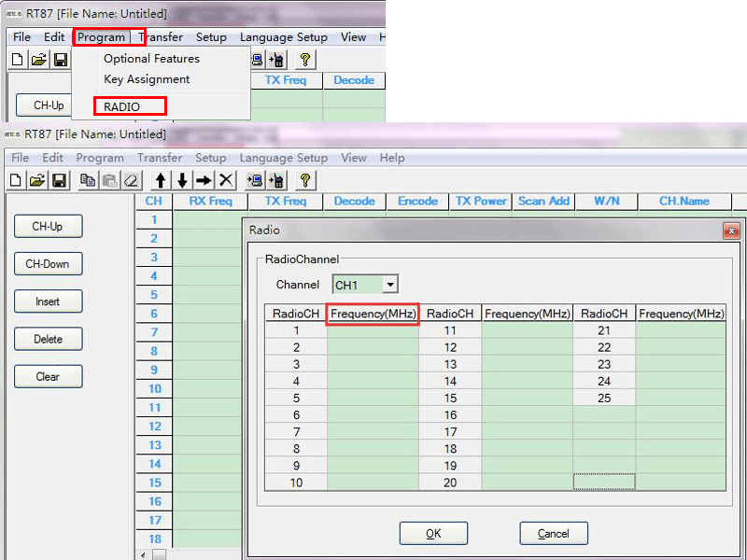Click the Paste icon in the toolbar
The width and height of the screenshot is (747, 560).
coord(109,180)
